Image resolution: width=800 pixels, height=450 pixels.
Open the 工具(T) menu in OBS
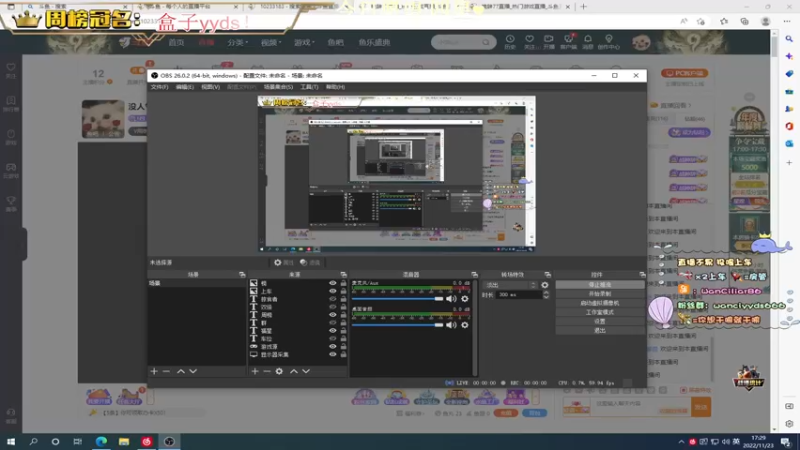click(x=309, y=87)
